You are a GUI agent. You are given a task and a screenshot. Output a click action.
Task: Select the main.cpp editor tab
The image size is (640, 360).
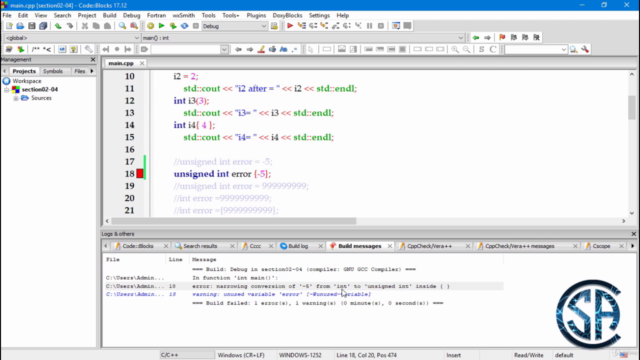[121, 63]
